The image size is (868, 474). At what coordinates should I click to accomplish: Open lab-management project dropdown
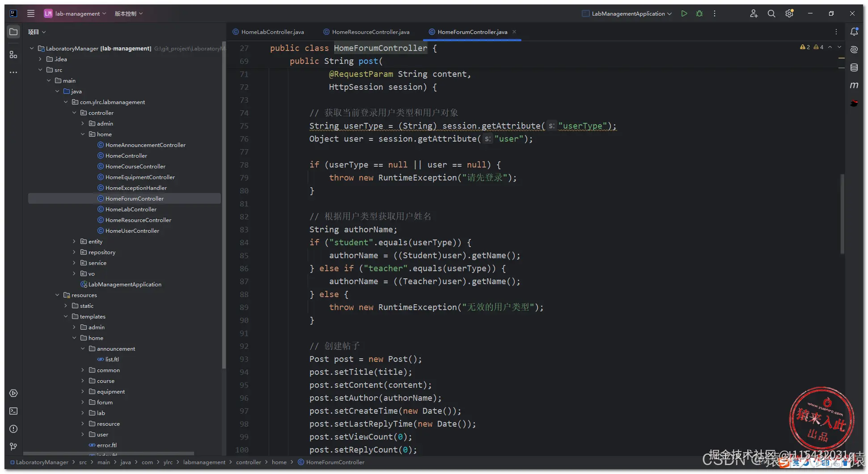(x=75, y=13)
